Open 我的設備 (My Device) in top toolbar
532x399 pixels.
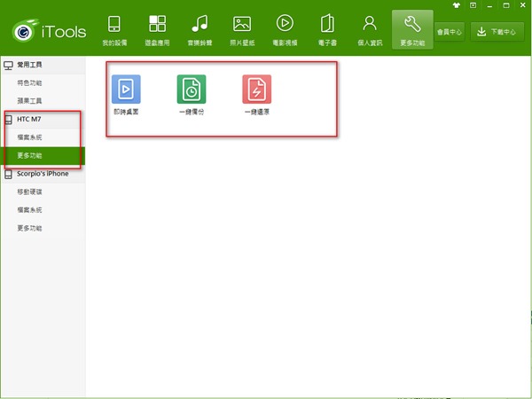(114, 30)
